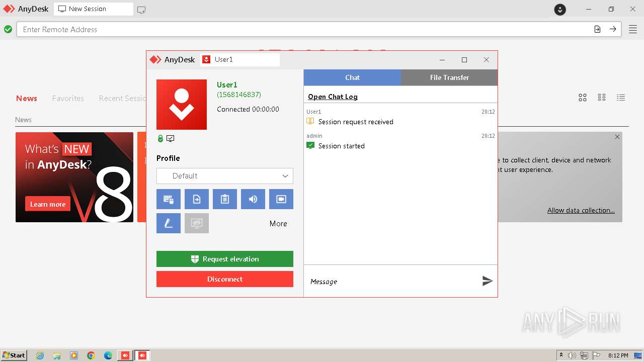The height and width of the screenshot is (362, 644).
Task: Click the Message input field
Action: 392,282
